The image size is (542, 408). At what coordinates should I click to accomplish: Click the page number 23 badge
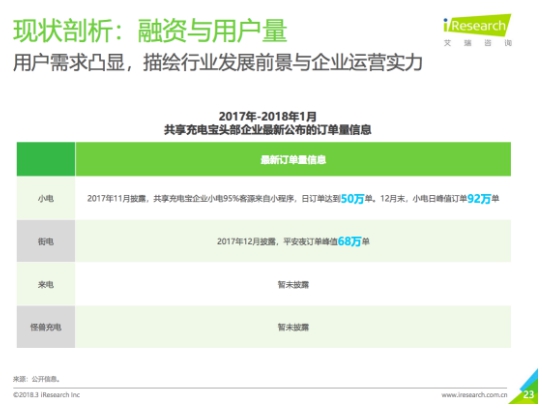528,394
